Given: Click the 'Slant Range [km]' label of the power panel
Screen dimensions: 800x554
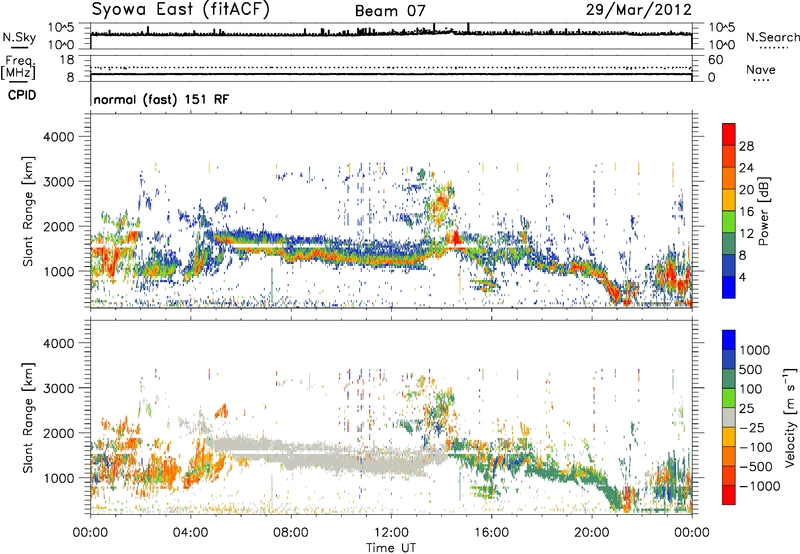Looking at the screenshot, I should click(28, 211).
